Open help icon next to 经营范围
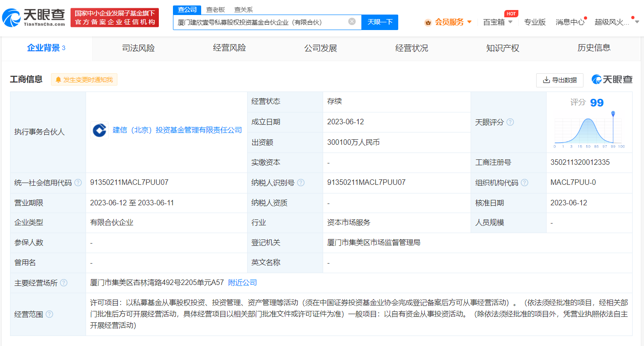Viewport: 644px width, 346px height. [49, 314]
